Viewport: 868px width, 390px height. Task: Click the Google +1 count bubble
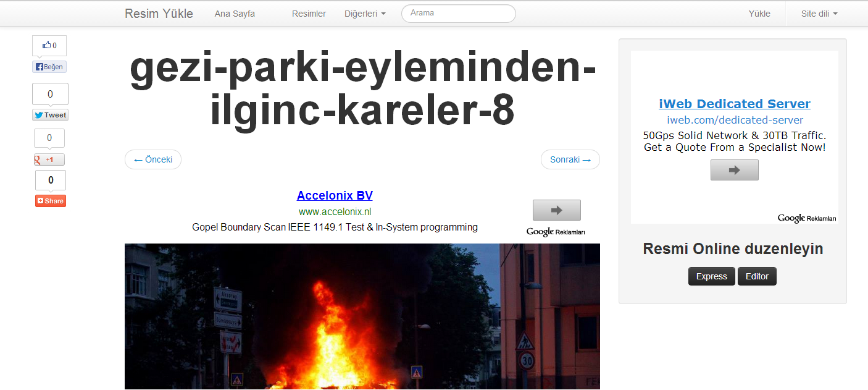pyautogui.click(x=49, y=138)
